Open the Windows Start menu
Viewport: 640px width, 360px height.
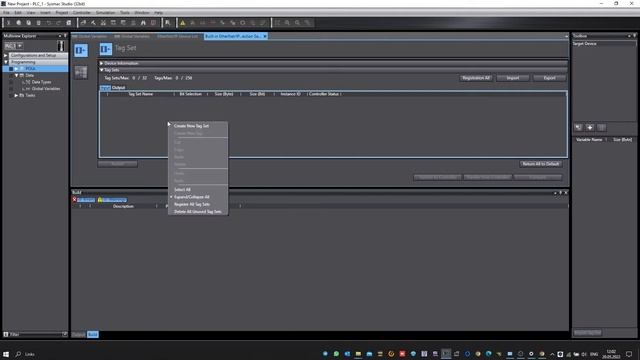pos(6,354)
